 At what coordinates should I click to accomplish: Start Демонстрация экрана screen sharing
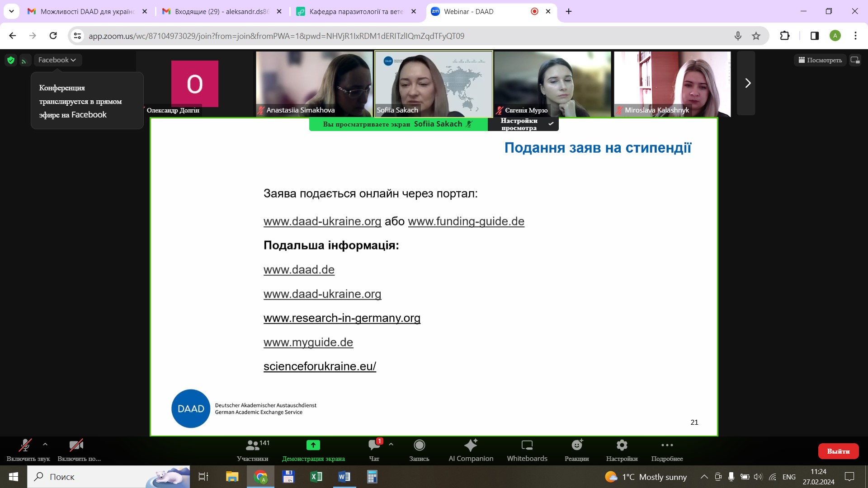tap(313, 450)
